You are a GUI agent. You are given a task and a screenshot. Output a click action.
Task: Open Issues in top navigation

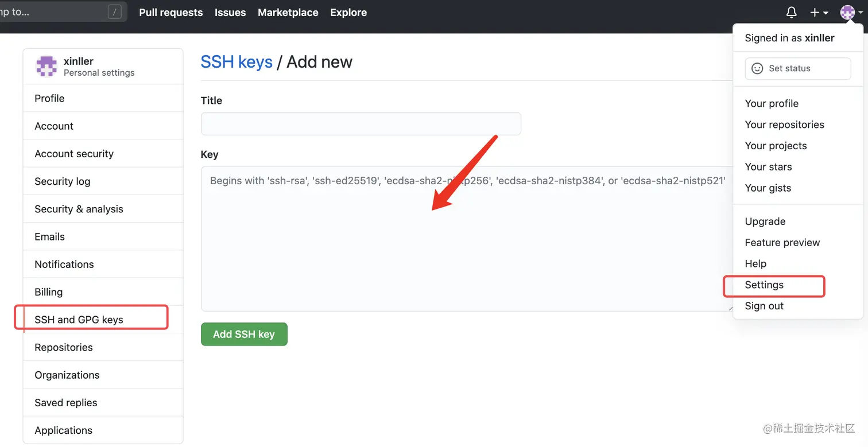tap(230, 12)
